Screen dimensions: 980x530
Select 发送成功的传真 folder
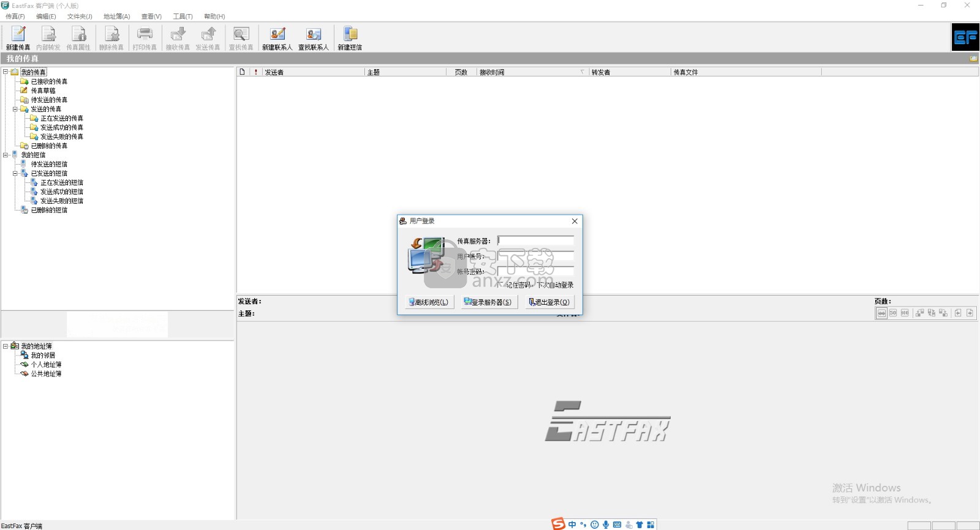(x=62, y=127)
